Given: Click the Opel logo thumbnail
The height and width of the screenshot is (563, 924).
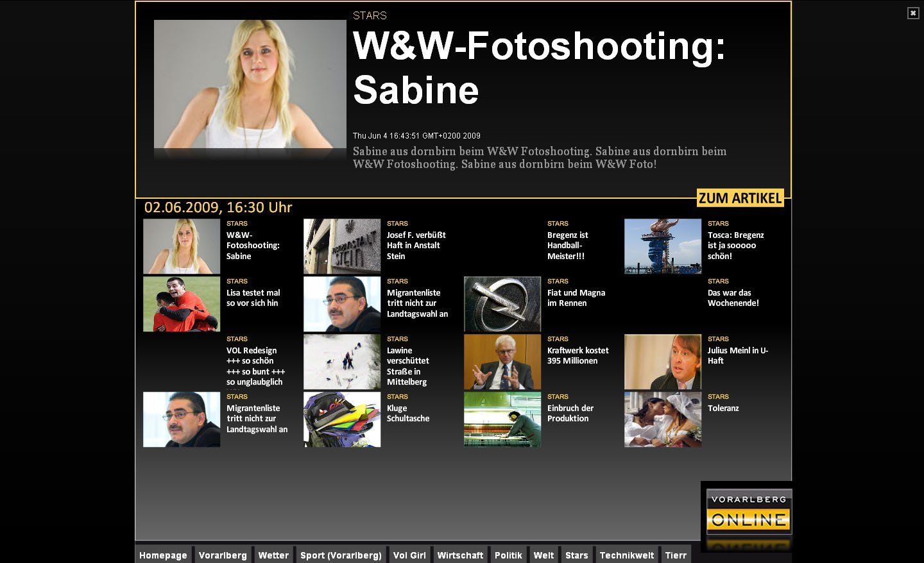Looking at the screenshot, I should pyautogui.click(x=502, y=304).
